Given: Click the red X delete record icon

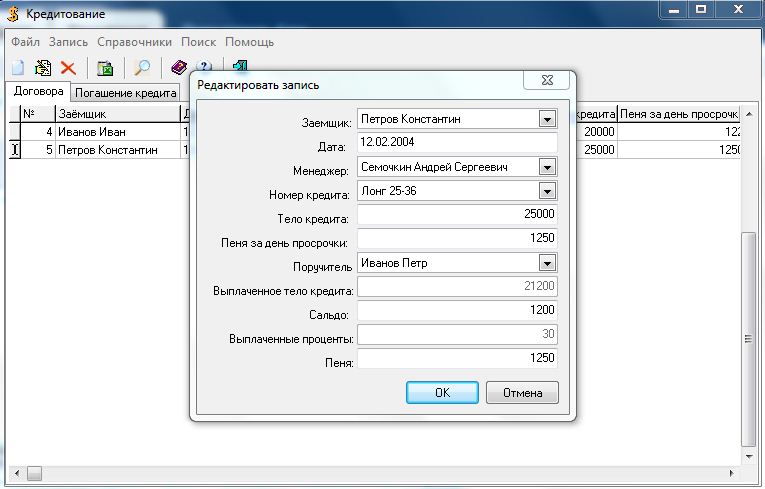Looking at the screenshot, I should (x=68, y=68).
